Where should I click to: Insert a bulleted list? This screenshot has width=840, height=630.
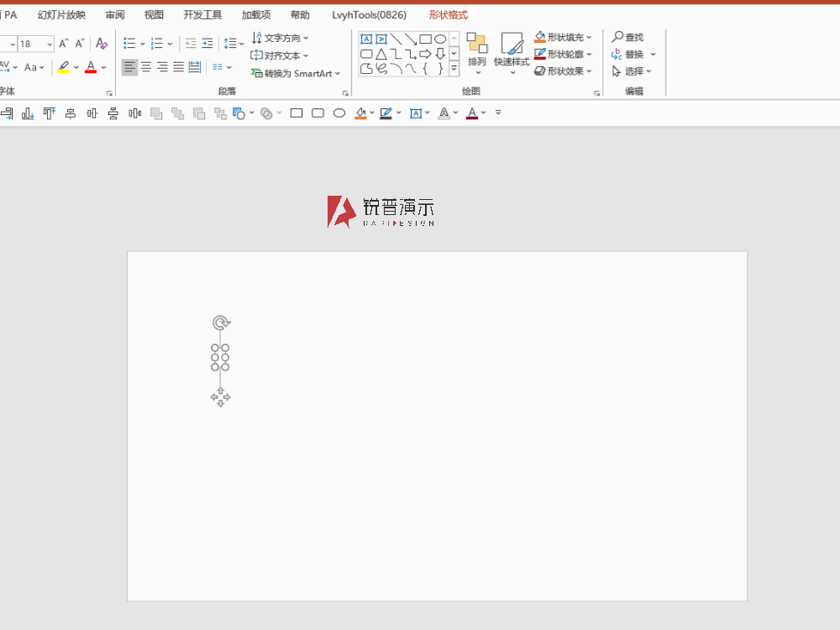[x=129, y=44]
